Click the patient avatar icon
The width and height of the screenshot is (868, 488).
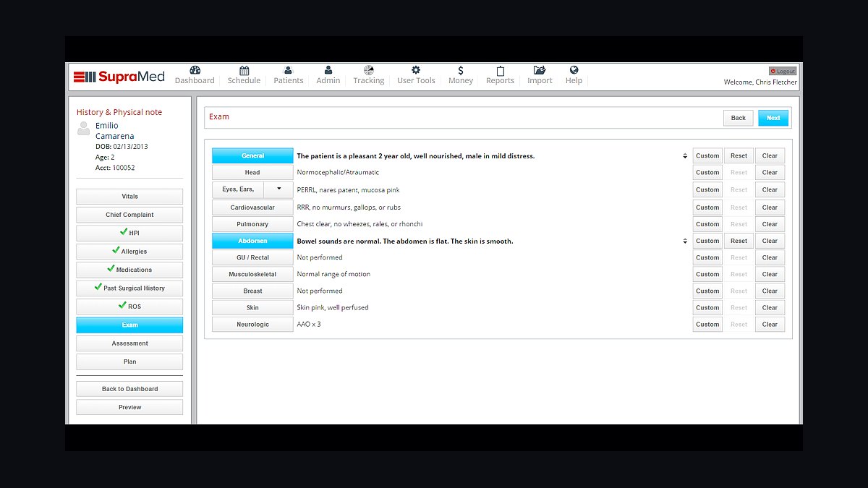coord(84,129)
